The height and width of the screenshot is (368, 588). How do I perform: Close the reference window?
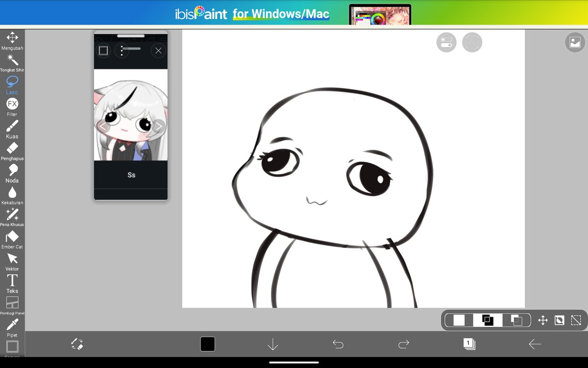pos(158,51)
